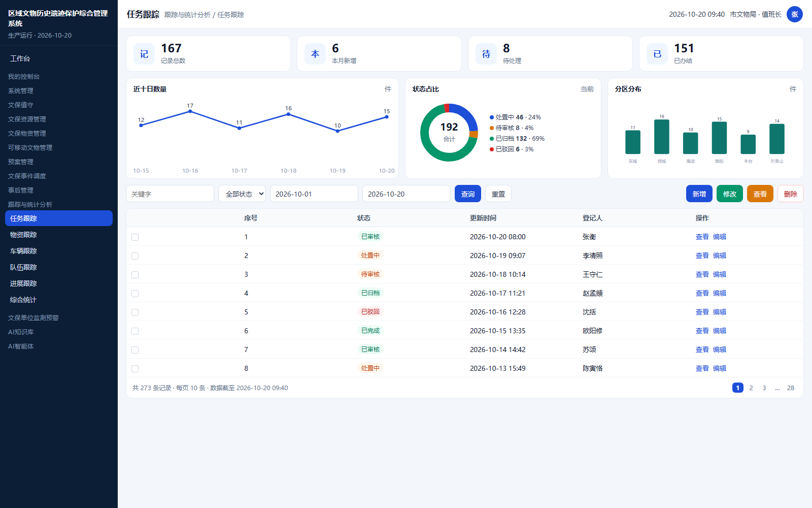Expand the 预案管理 sidebar section

(59, 162)
